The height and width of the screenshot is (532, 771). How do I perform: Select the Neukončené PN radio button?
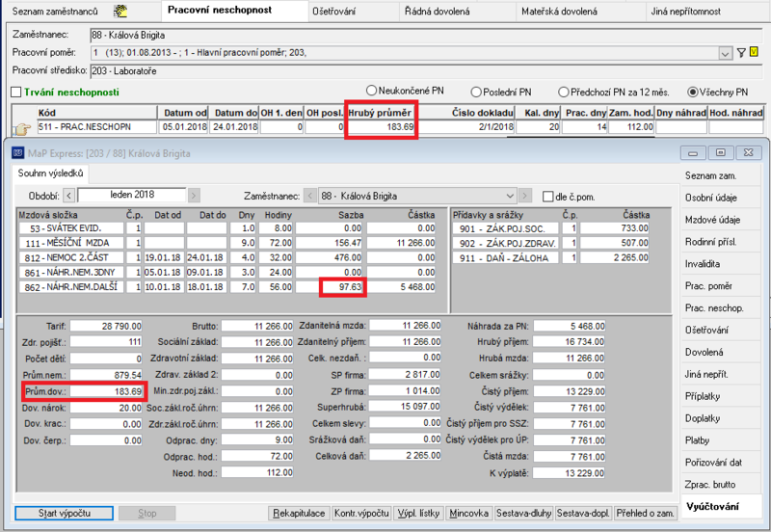(x=371, y=91)
